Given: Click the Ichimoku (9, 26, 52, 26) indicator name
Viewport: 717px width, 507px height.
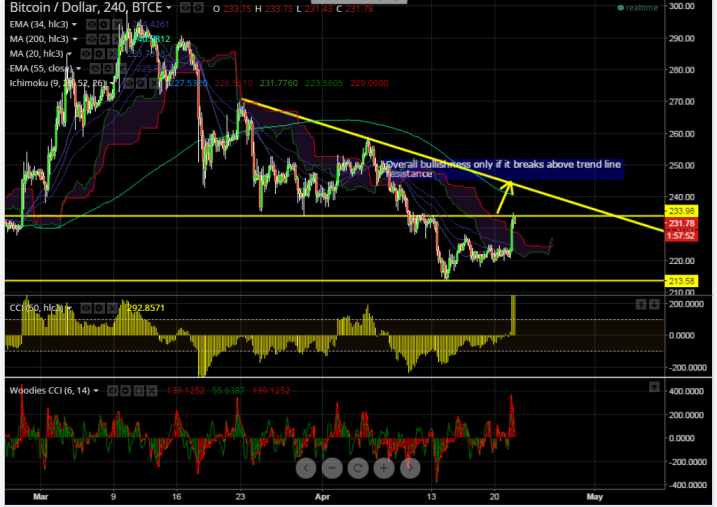Looking at the screenshot, I should pyautogui.click(x=58, y=83).
